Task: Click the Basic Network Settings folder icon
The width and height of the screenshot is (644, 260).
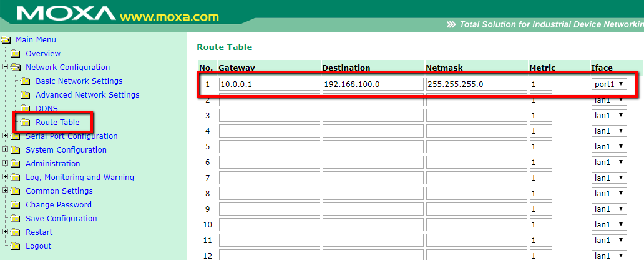Action: [x=25, y=81]
